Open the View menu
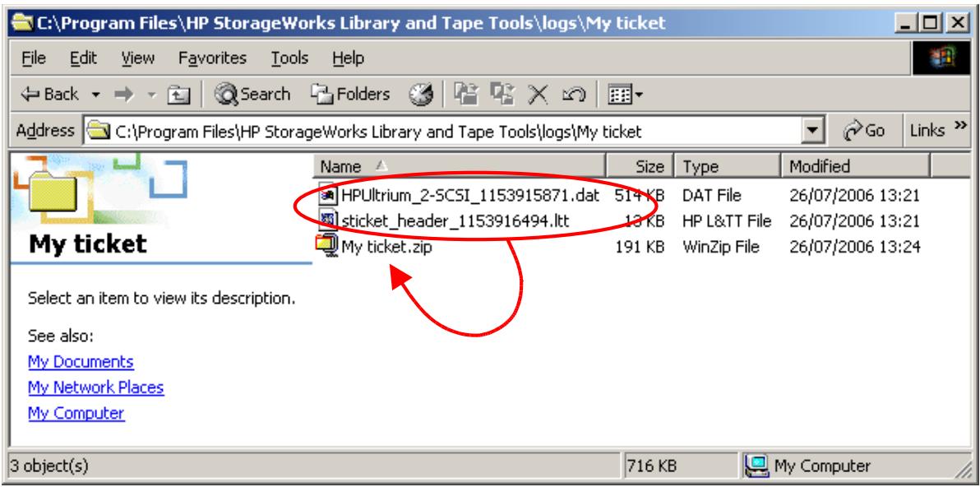 tap(137, 58)
